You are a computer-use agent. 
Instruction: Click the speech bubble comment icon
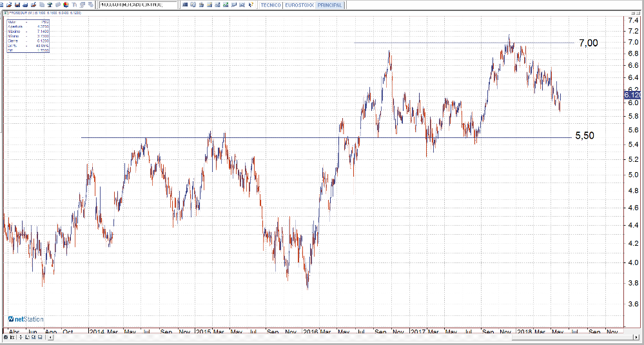[83, 5]
